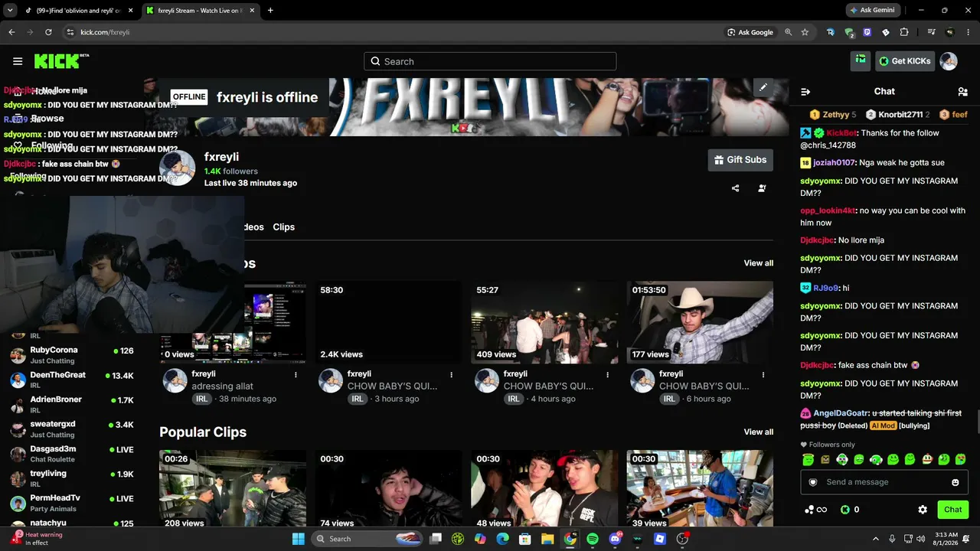Viewport: 980px width, 551px height.
Task: Open the chat users list icon
Action: (x=962, y=92)
